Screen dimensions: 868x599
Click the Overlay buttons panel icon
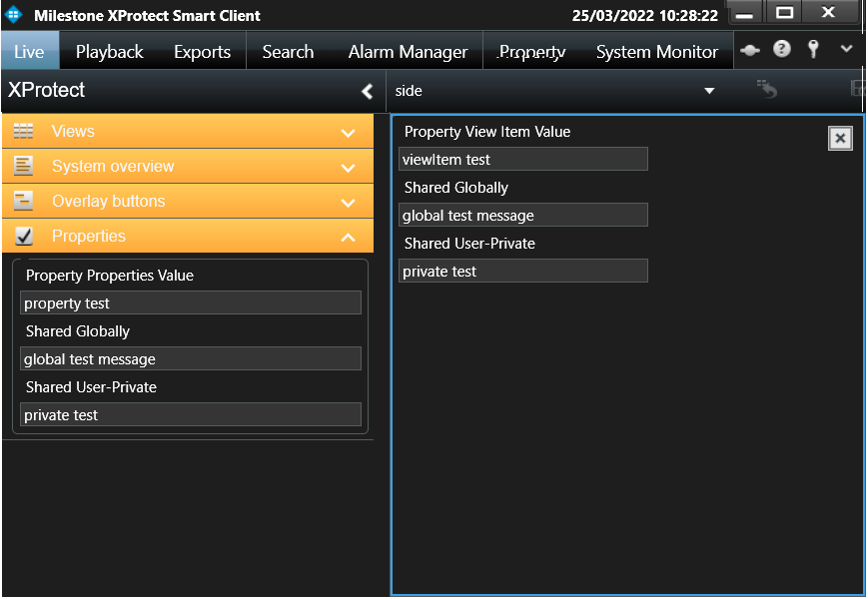pyautogui.click(x=23, y=201)
